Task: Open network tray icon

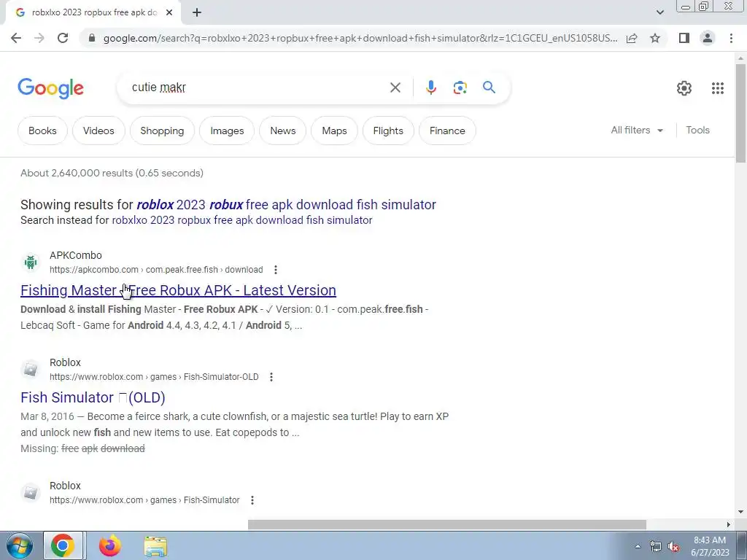Action: (x=656, y=546)
